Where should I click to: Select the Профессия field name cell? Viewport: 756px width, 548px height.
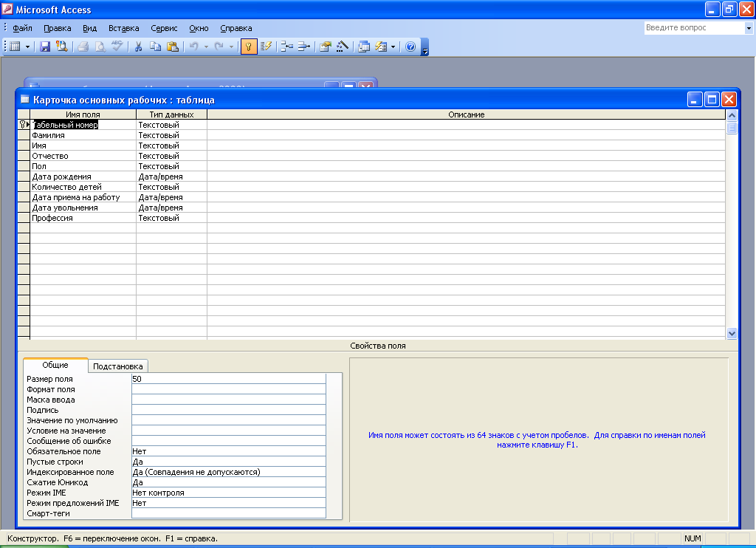pos(83,218)
